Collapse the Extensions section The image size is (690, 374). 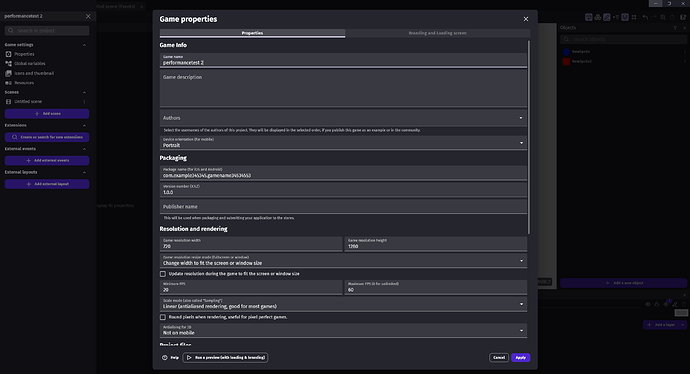click(84, 125)
